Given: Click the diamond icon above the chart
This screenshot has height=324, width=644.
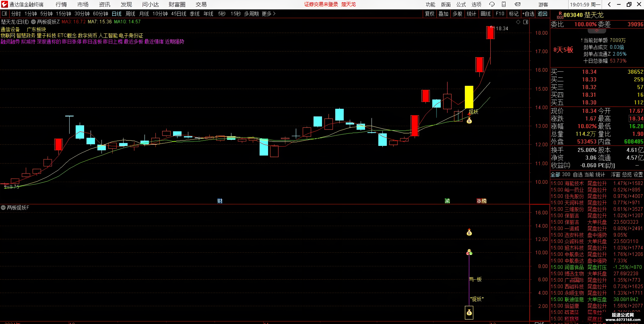Looking at the screenshot, I should tap(518, 22).
